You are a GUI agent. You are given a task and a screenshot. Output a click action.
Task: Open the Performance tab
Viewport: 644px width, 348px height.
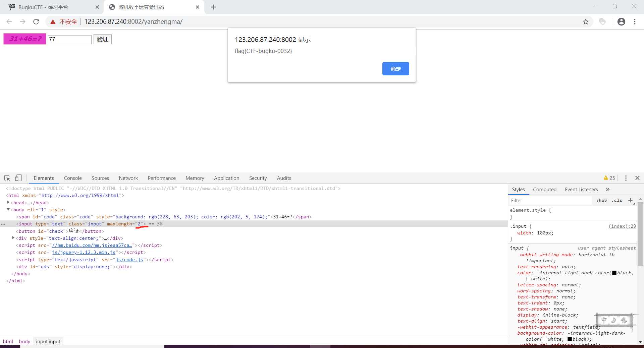[162, 178]
